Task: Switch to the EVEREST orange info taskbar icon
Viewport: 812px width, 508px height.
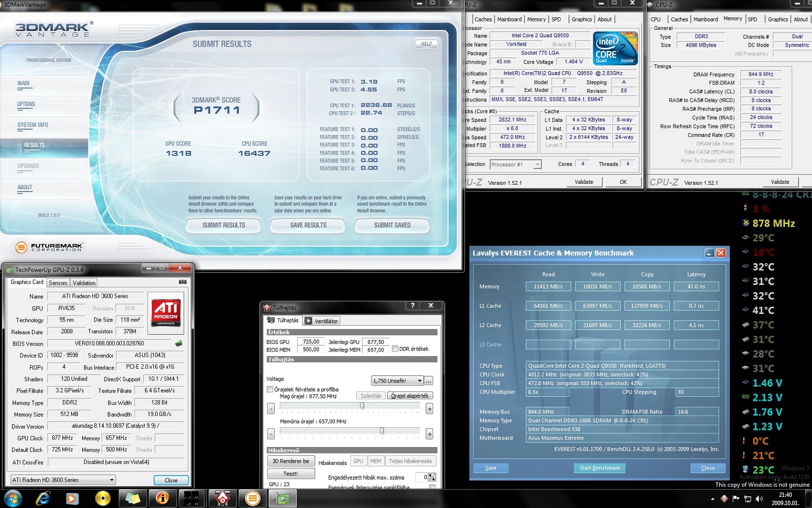Action: click(162, 498)
